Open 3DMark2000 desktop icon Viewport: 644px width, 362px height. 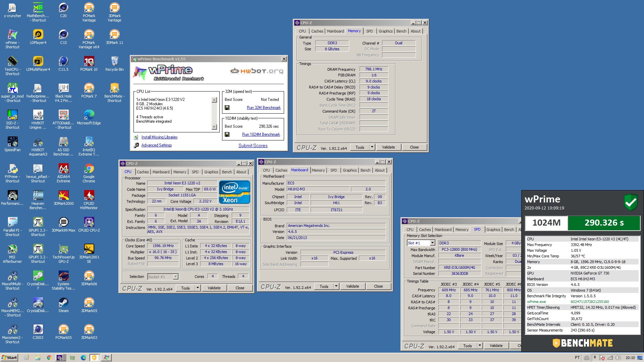pos(63,198)
